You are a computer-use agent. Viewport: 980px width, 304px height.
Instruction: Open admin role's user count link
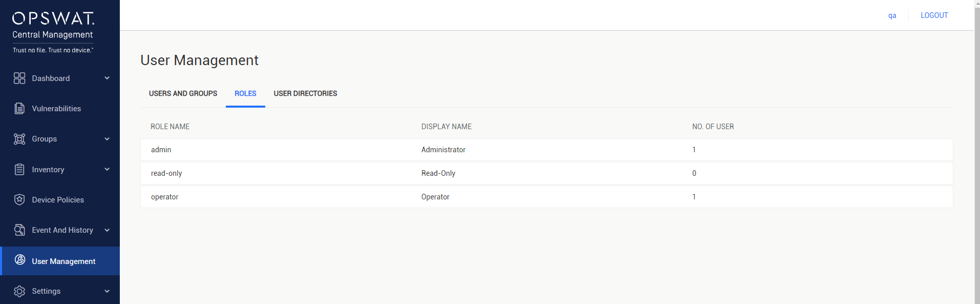pyautogui.click(x=694, y=150)
